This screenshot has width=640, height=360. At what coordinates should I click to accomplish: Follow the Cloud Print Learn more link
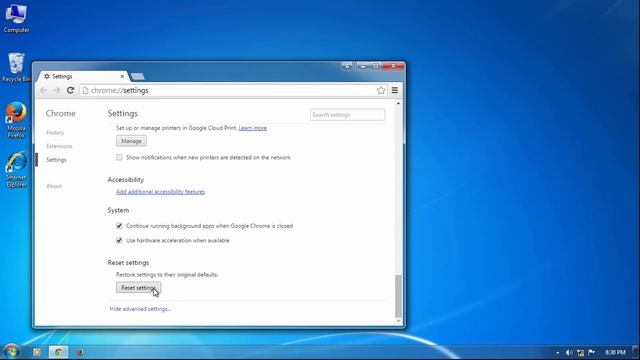[253, 128]
